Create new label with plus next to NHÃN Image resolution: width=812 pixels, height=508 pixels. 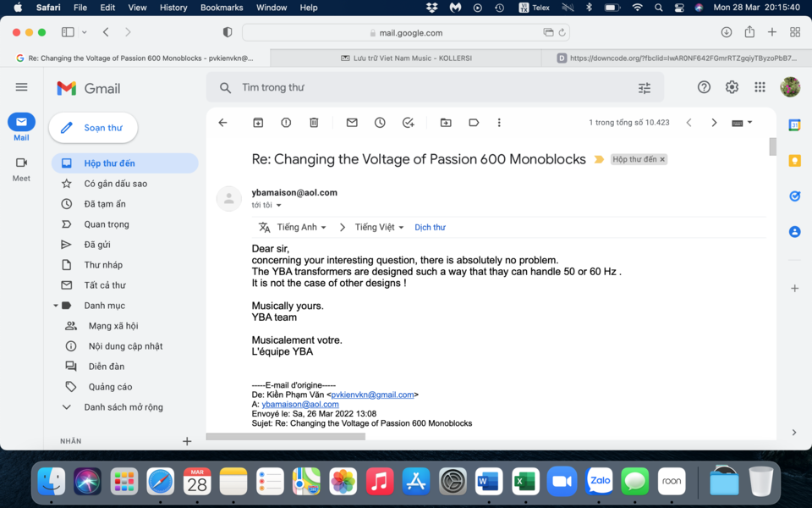click(x=187, y=441)
